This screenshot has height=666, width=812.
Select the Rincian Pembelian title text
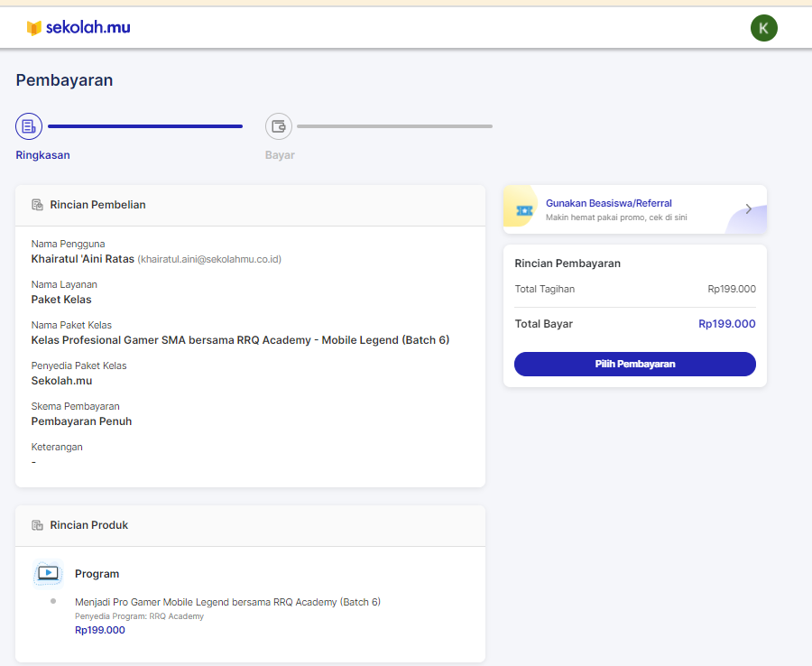pyautogui.click(x=97, y=205)
